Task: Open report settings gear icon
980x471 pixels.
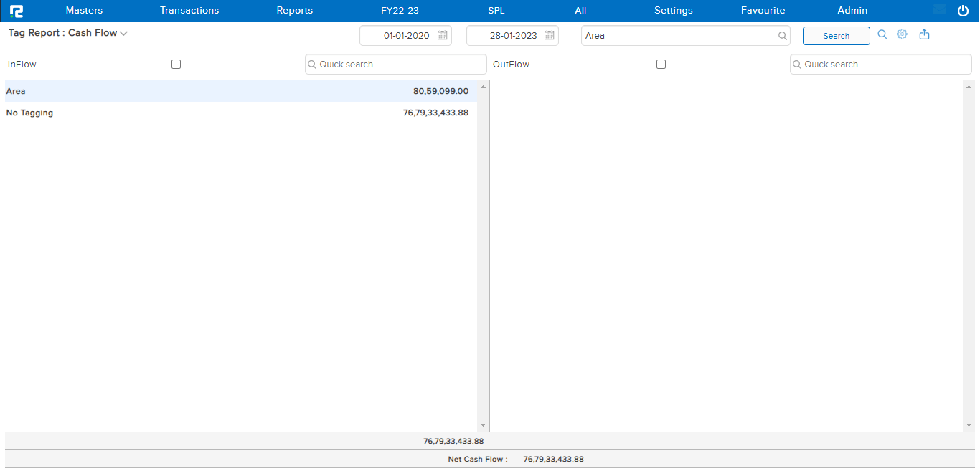Action: 903,34
